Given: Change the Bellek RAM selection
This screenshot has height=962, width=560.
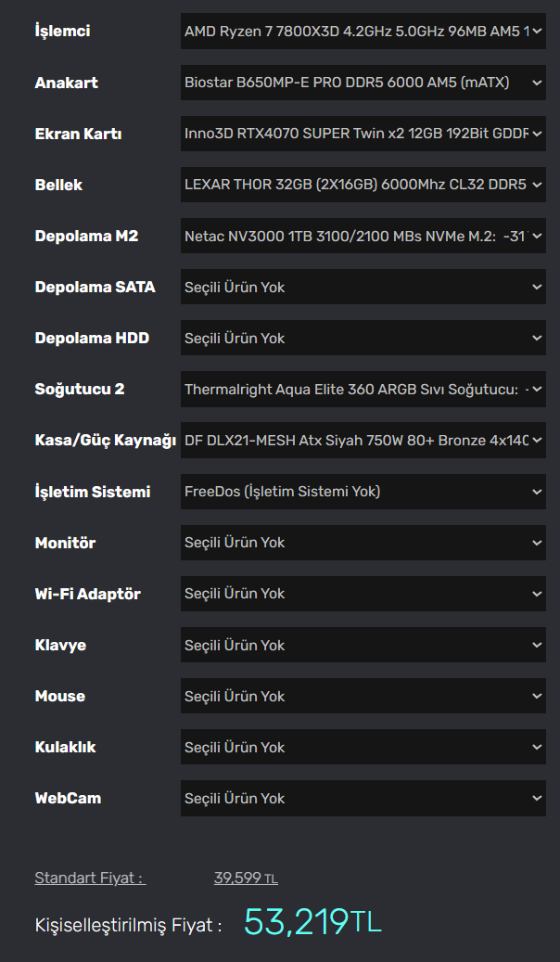Looking at the screenshot, I should pos(363,185).
